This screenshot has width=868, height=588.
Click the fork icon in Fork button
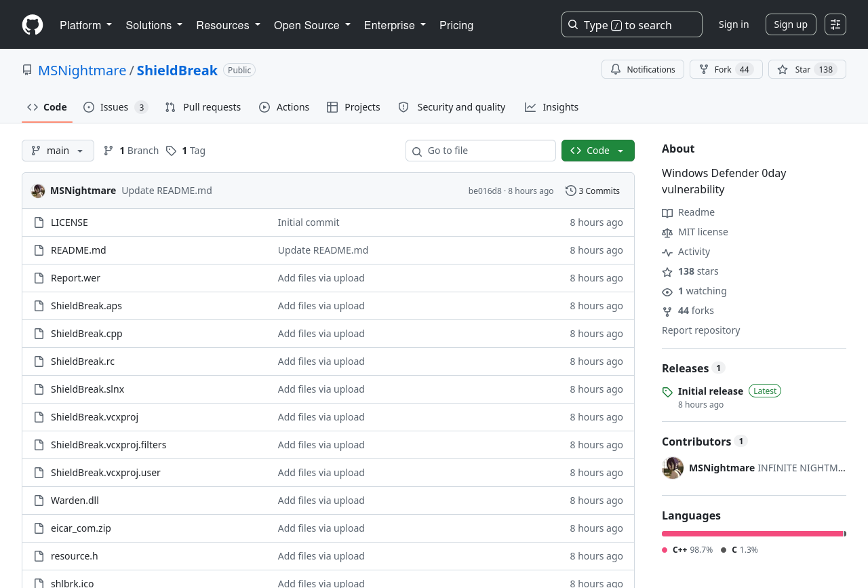point(704,69)
